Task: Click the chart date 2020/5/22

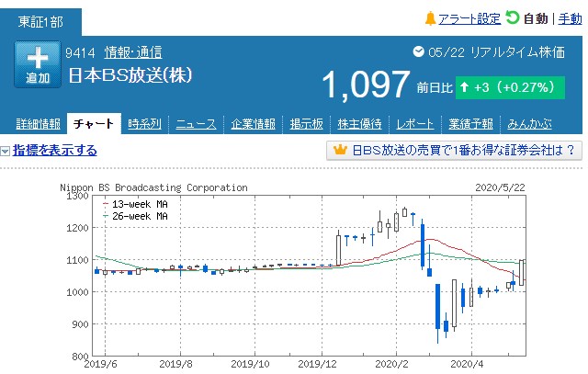Action: point(500,187)
